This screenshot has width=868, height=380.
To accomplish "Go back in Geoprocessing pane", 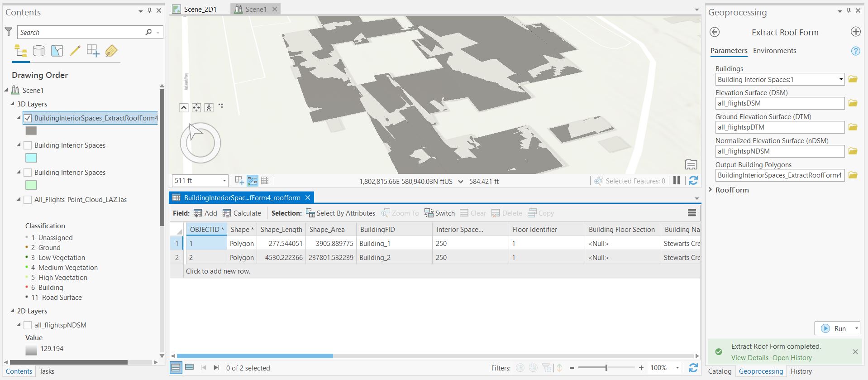I will point(715,32).
